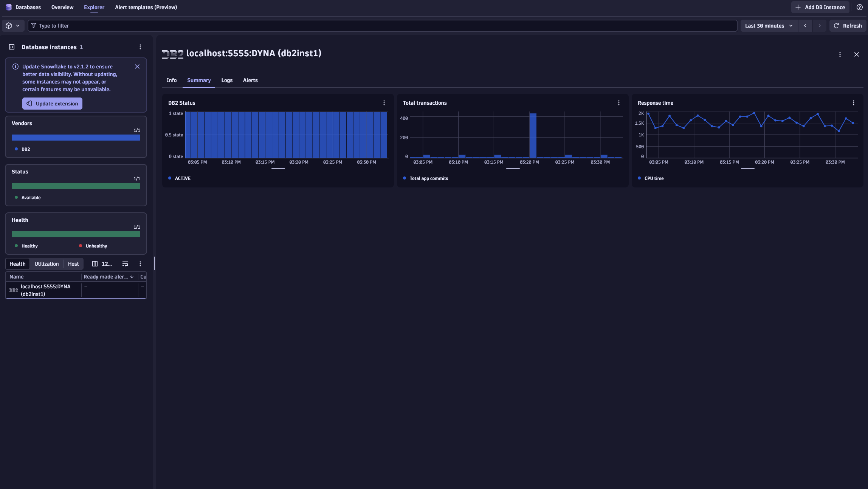Open the cube segment selector dropdown
Screen dimensions: 868x489
[x=12, y=26]
